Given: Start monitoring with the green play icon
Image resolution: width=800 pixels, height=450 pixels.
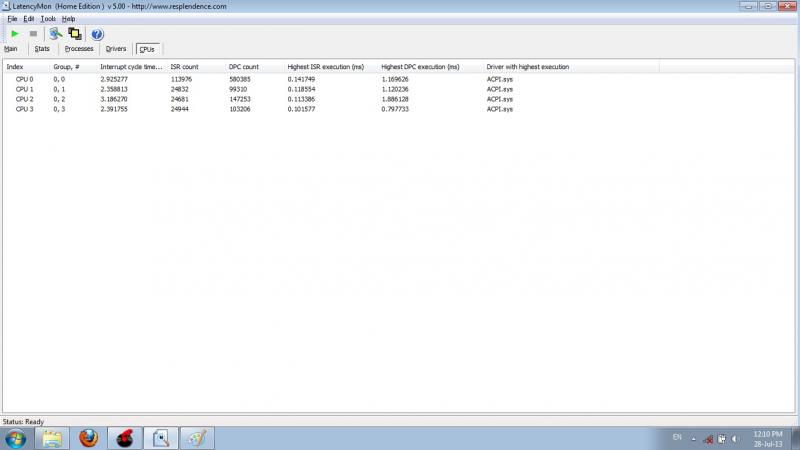Looking at the screenshot, I should point(14,33).
